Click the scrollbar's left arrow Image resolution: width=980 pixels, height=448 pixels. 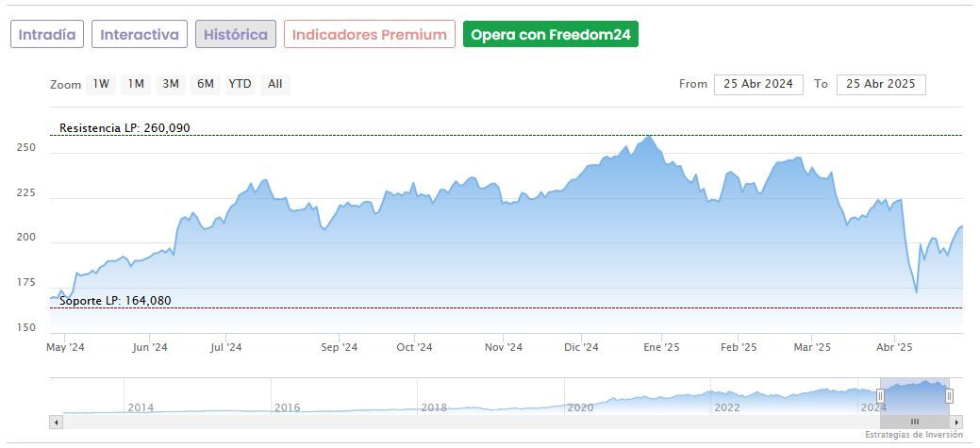[56, 422]
